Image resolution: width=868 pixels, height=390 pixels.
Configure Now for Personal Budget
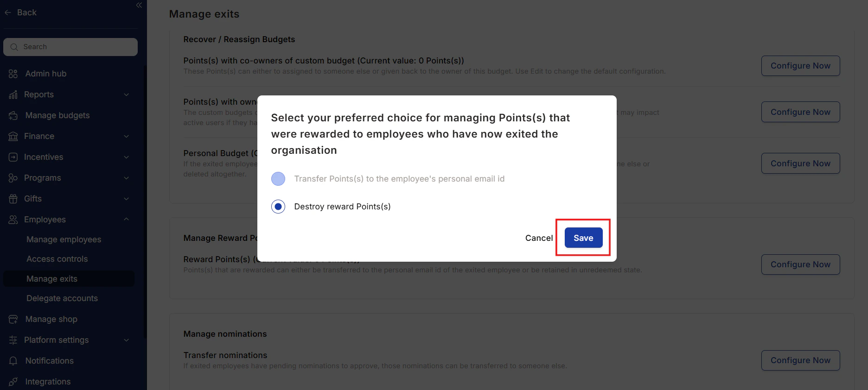point(800,164)
